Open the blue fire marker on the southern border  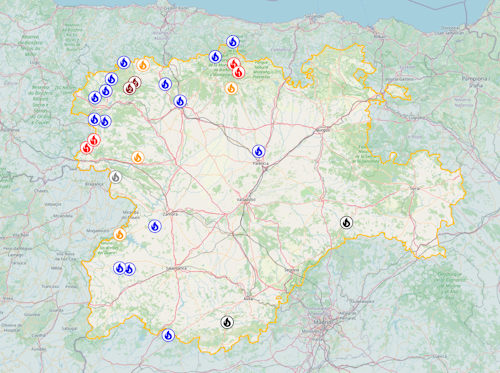[x=168, y=335]
